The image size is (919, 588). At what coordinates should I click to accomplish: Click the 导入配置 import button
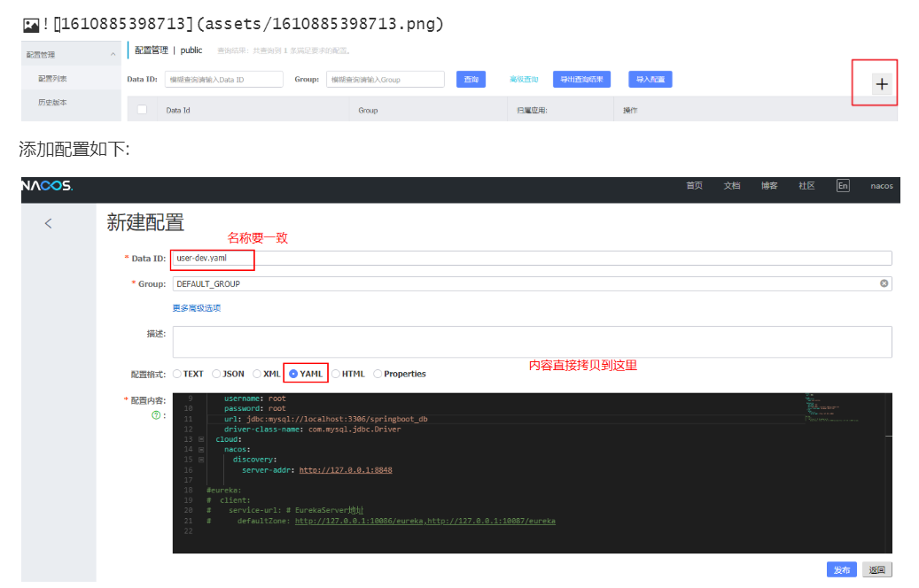[x=650, y=79]
